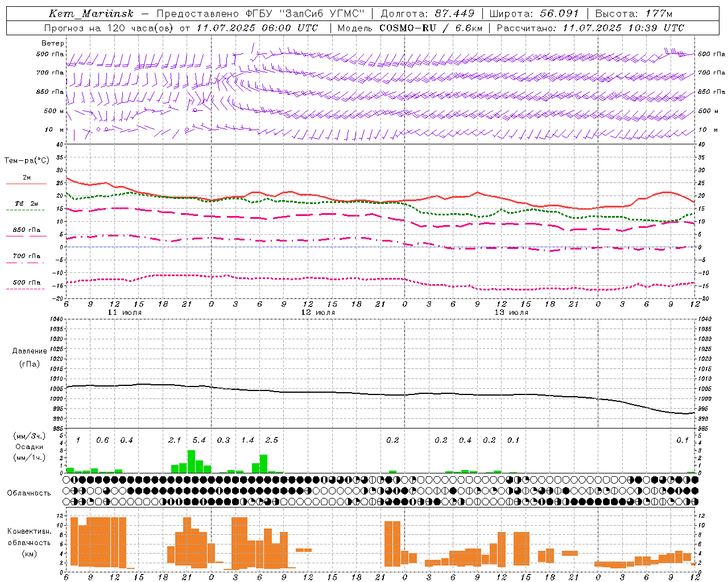Click the station name Kem_Mariinsk
The image size is (728, 582).
[91, 14]
